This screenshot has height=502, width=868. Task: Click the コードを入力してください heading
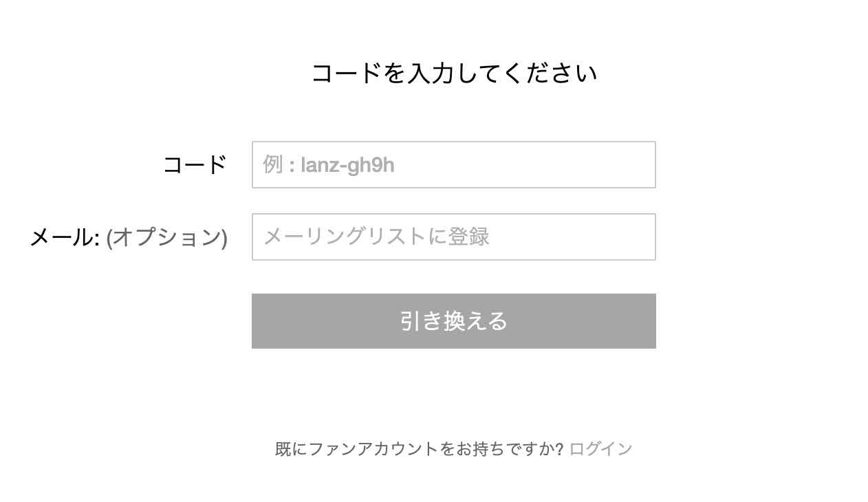(x=454, y=73)
